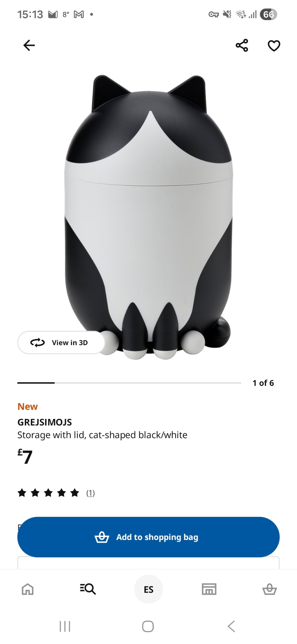This screenshot has width=297, height=644.
Task: Tap the back arrow icon
Action: (x=29, y=45)
